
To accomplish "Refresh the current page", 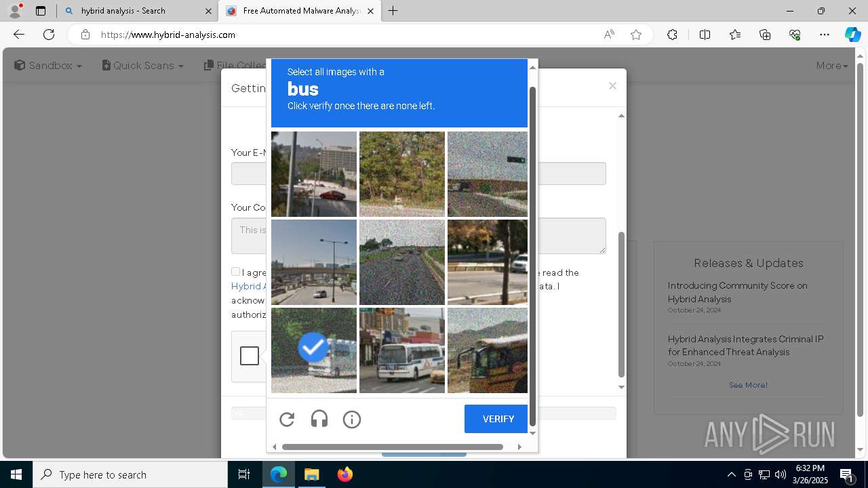I will [49, 35].
